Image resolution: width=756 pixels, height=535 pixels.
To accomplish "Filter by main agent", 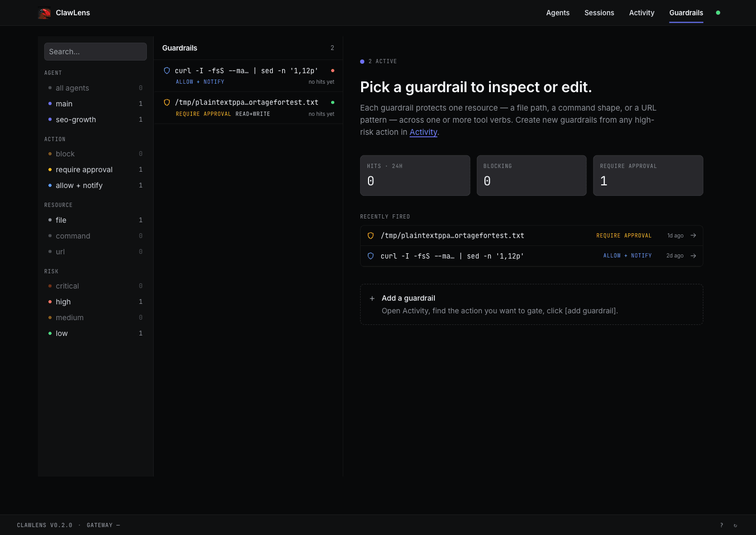I will (x=95, y=104).
